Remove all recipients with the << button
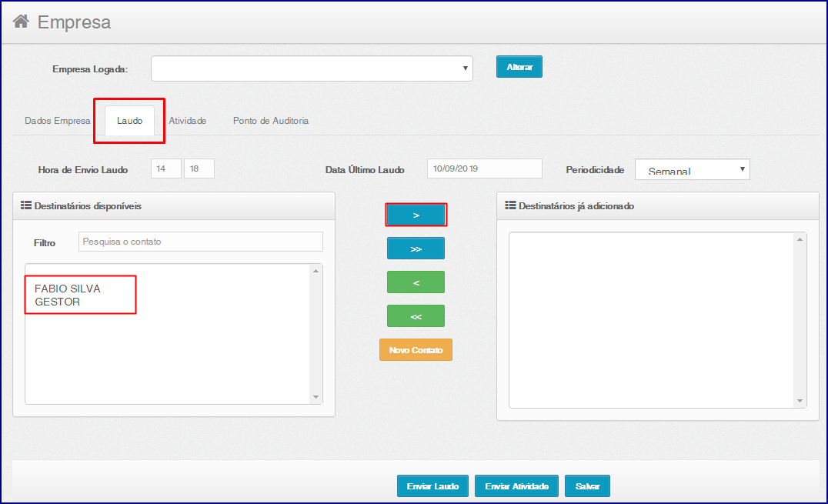 pyautogui.click(x=416, y=316)
